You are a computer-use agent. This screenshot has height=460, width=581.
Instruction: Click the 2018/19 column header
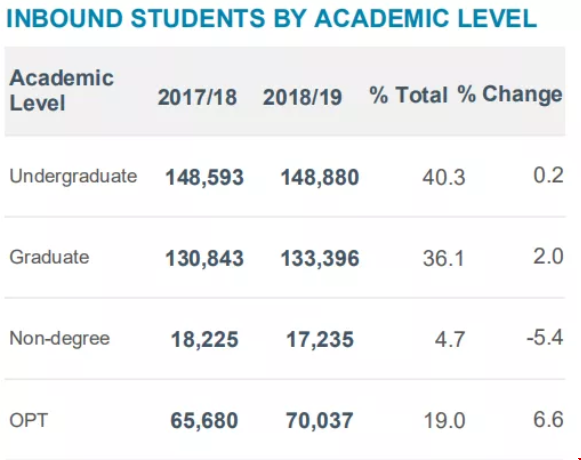[x=302, y=97]
